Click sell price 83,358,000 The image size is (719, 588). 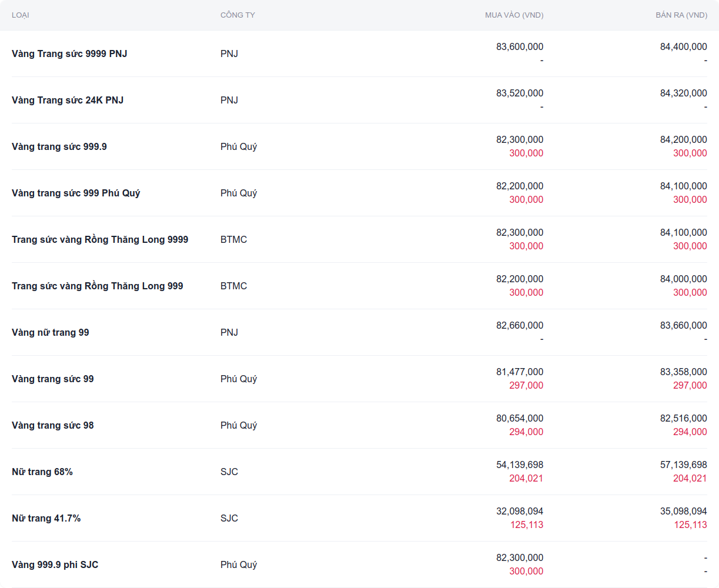[x=684, y=372]
